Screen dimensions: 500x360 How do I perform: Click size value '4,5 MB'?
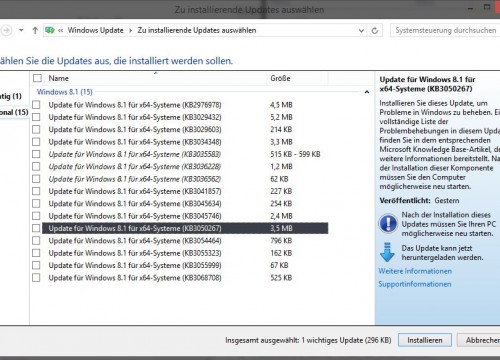[x=281, y=105]
